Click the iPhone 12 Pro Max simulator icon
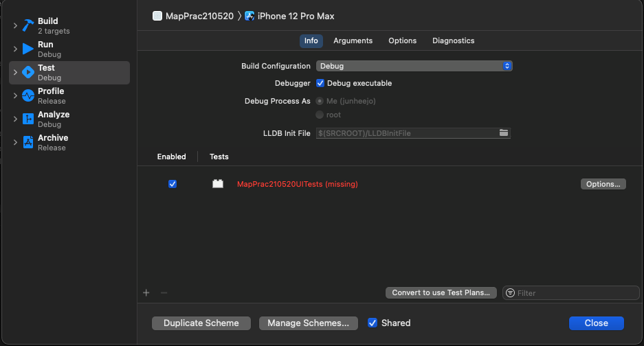 tap(249, 16)
